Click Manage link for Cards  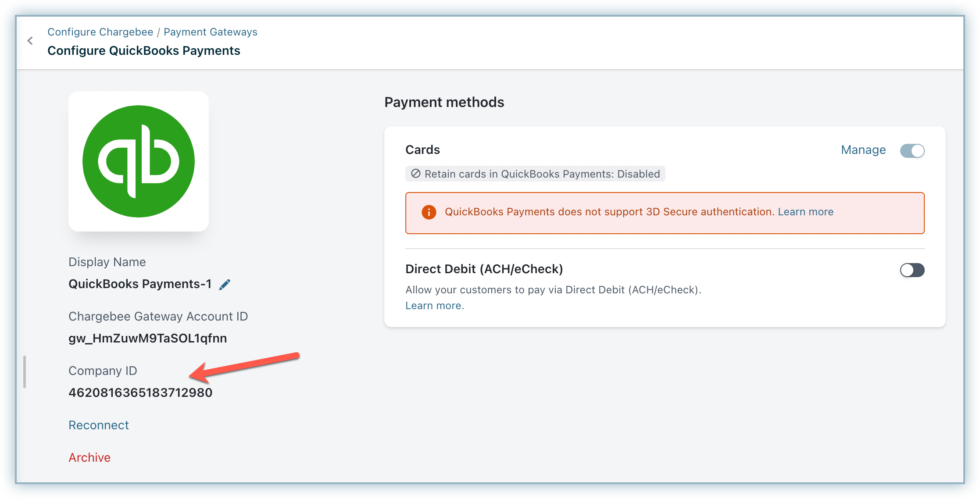pyautogui.click(x=863, y=150)
